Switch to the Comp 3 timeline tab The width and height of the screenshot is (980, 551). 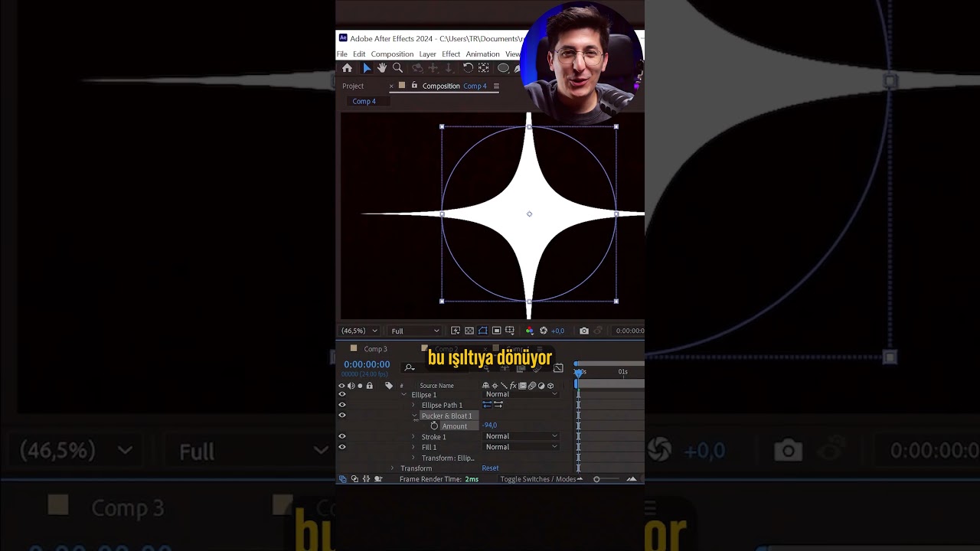[375, 349]
